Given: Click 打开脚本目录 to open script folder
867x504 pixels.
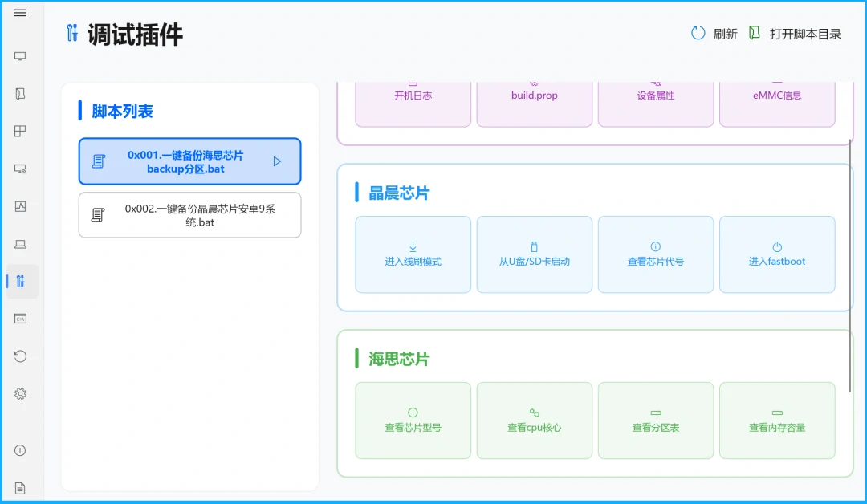Looking at the screenshot, I should 796,34.
